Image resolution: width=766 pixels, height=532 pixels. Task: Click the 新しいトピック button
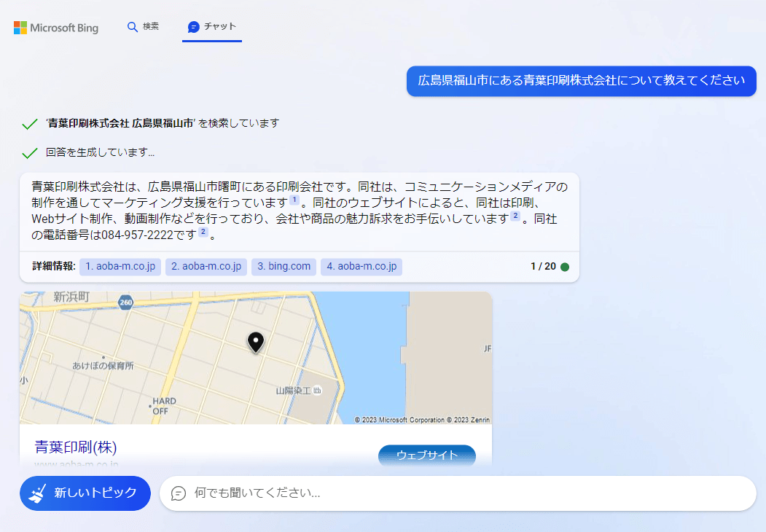point(85,493)
